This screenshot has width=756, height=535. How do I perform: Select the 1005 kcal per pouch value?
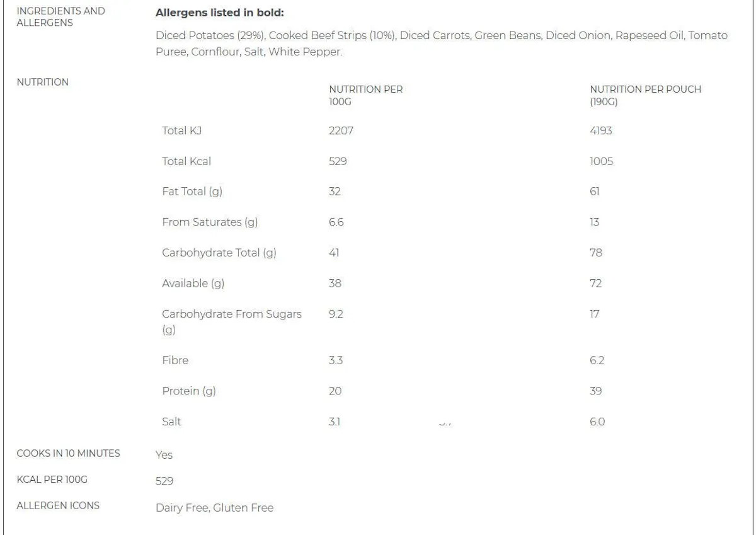point(602,161)
